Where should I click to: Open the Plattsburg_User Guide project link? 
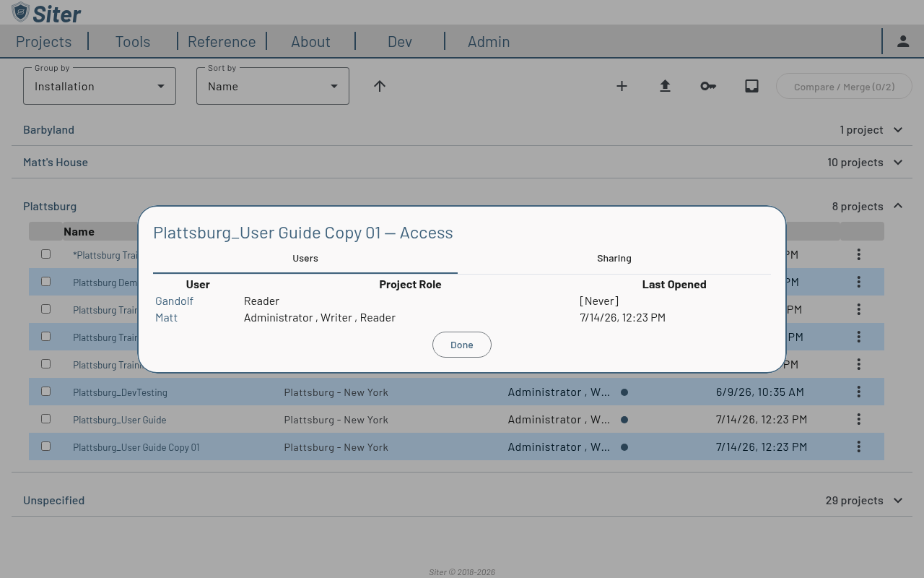pyautogui.click(x=120, y=420)
